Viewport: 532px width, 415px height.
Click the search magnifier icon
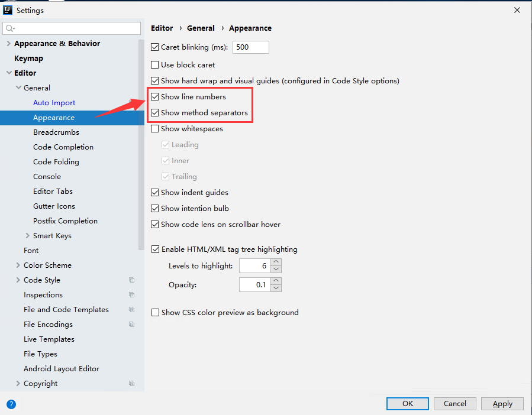pos(10,28)
